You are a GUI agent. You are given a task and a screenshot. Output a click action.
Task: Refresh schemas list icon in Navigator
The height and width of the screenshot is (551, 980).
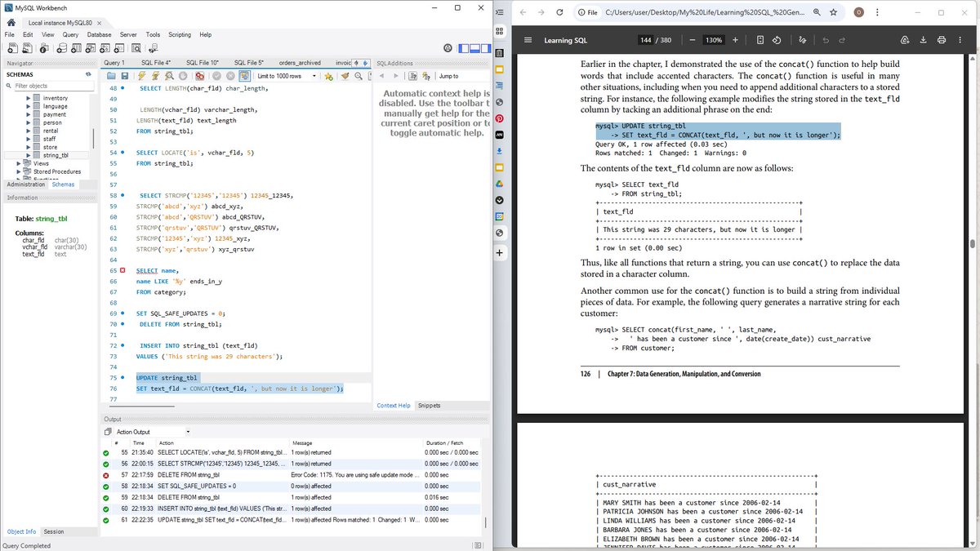[x=88, y=74]
